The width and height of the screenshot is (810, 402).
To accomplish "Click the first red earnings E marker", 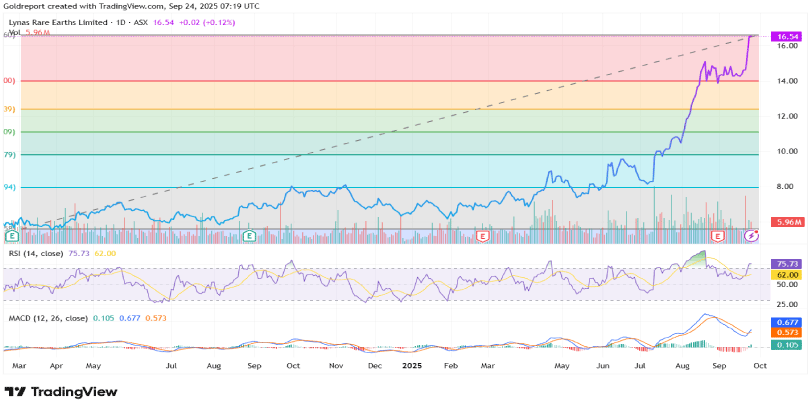I will pos(483,236).
